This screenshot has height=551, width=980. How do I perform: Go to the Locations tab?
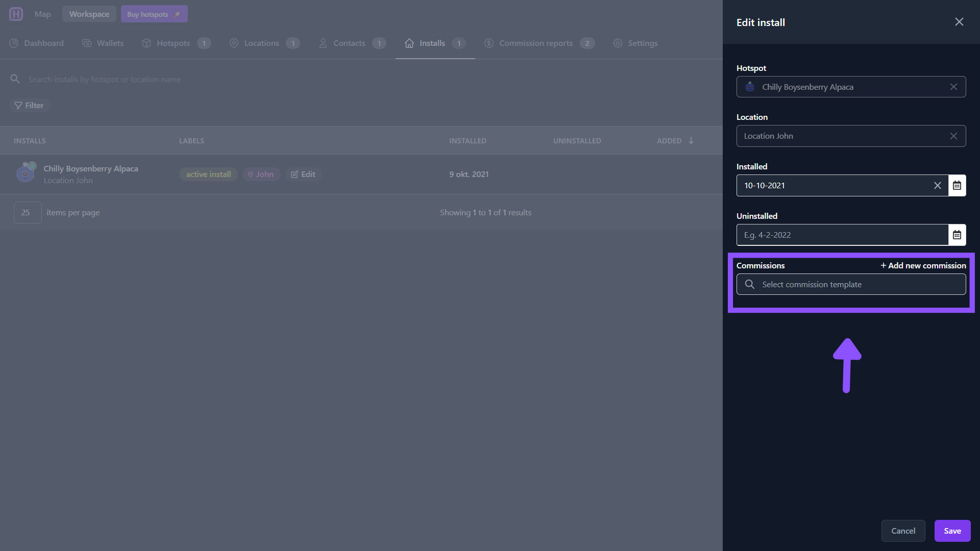264,43
